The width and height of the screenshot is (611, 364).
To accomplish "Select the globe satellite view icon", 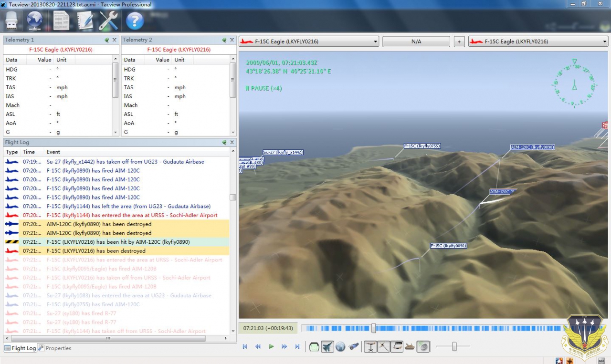I will click(x=340, y=347).
